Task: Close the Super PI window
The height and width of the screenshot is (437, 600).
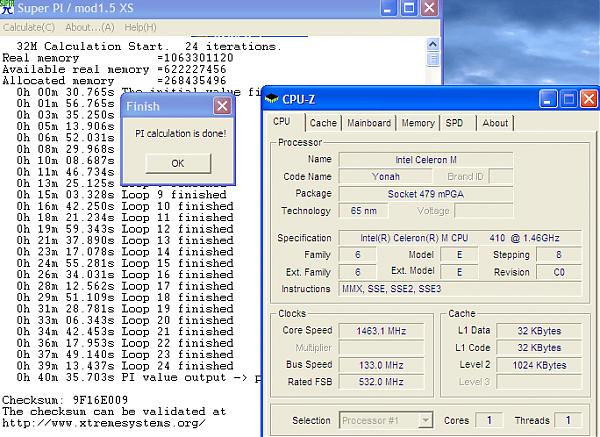Action: pos(429,8)
